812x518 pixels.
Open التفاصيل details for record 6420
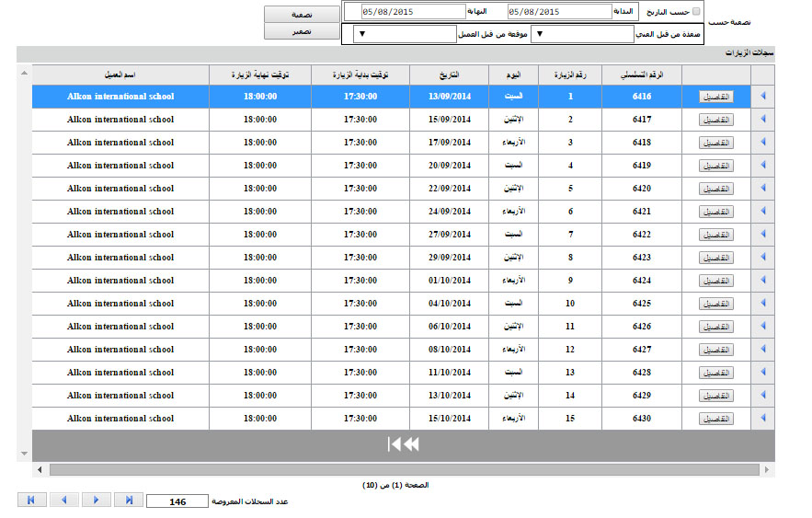pos(716,189)
